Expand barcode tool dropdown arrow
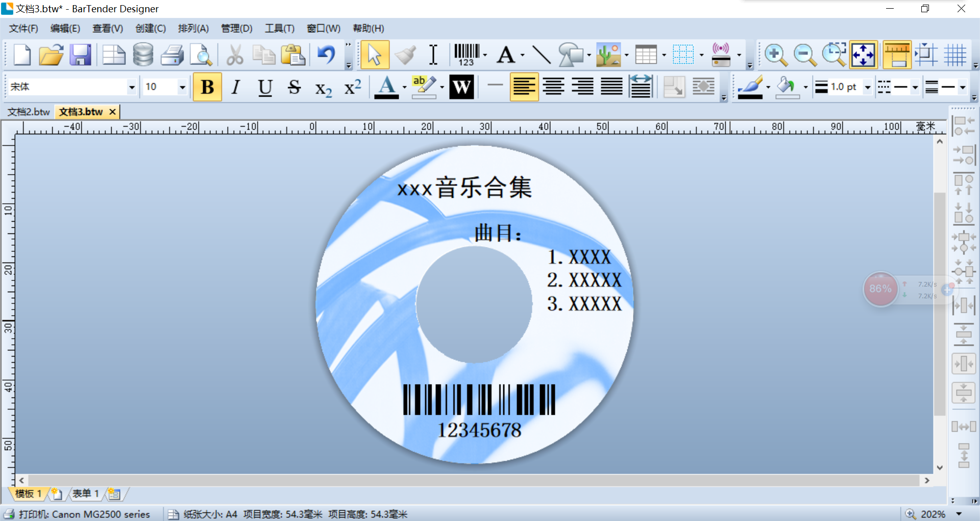980x521 pixels. (485, 55)
